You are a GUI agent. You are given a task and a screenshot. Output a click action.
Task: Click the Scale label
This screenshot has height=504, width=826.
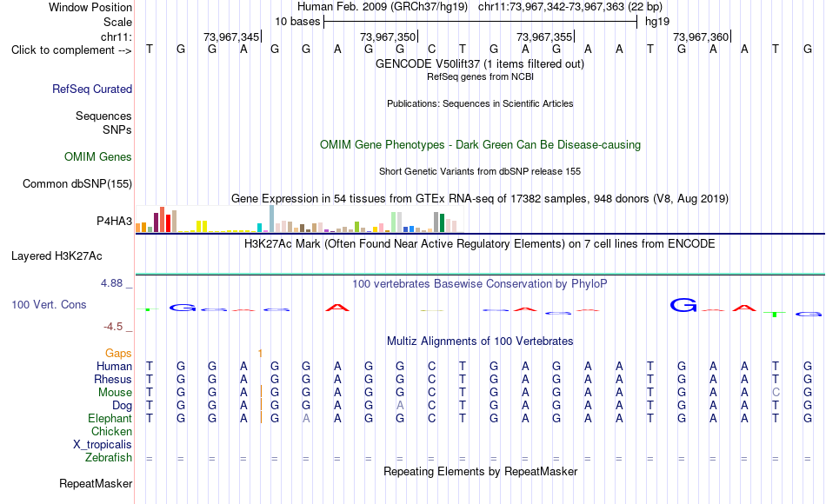[118, 22]
